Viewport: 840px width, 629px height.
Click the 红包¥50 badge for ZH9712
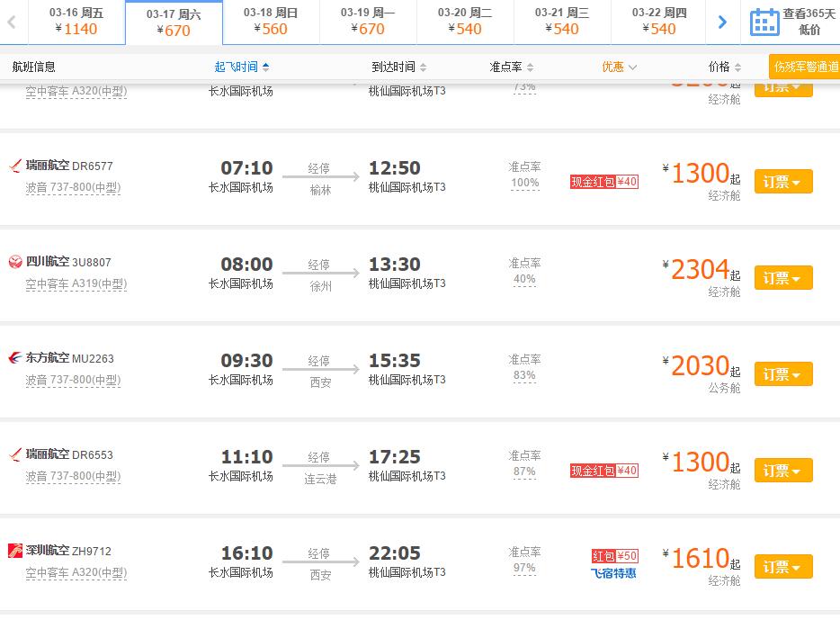pos(614,555)
